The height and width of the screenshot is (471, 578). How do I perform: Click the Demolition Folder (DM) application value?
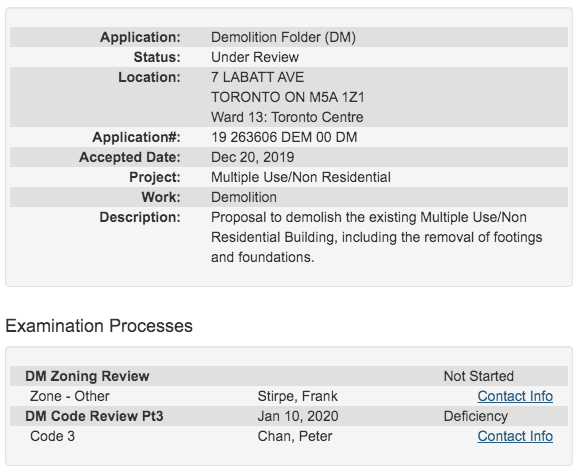283,37
